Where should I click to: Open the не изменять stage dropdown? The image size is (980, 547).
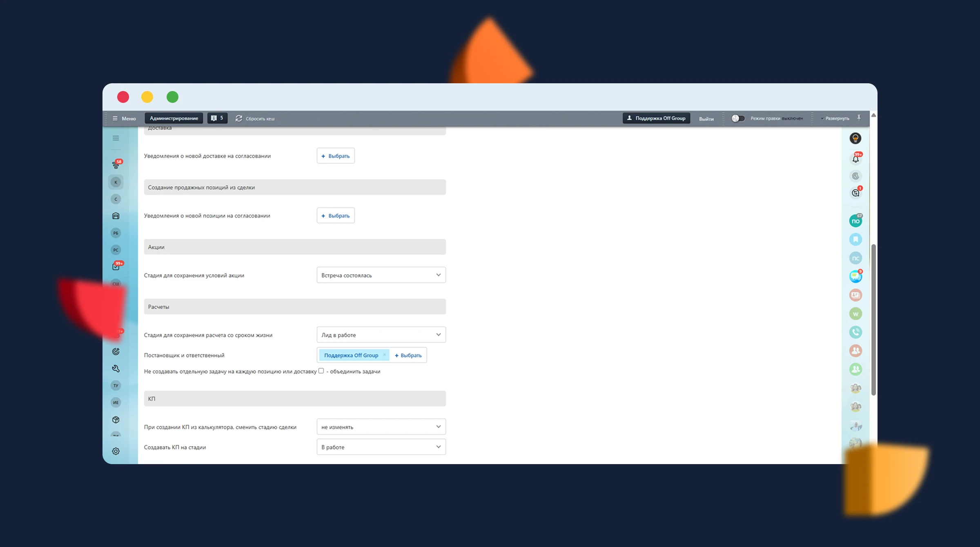[x=381, y=427]
